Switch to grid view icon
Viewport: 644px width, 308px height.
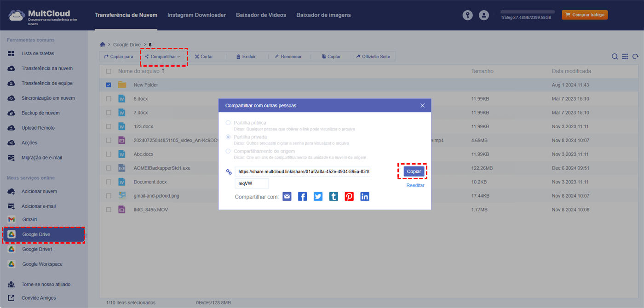(x=625, y=57)
